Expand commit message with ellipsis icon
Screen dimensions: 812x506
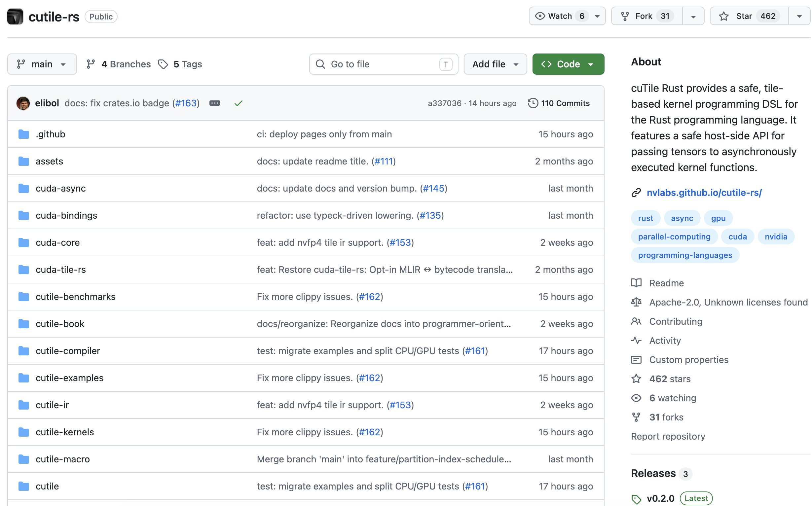[x=215, y=103]
